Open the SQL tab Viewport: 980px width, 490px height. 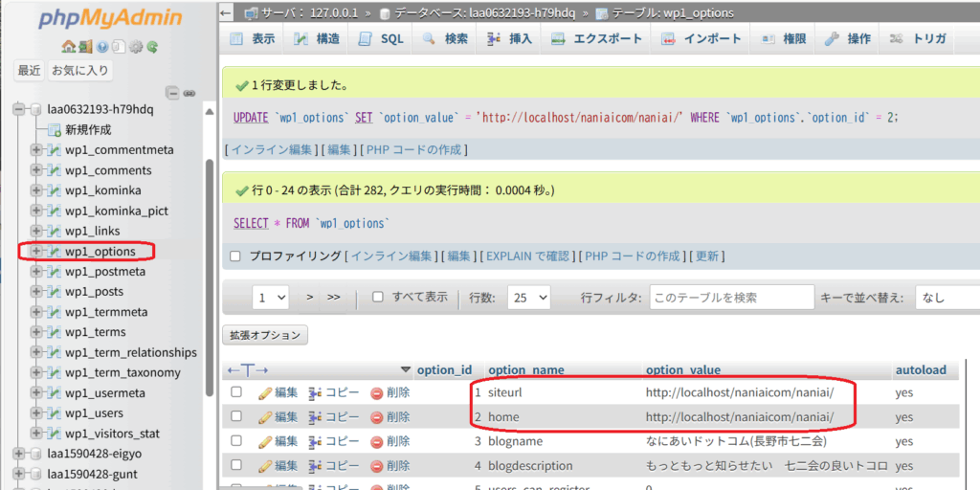click(x=381, y=38)
